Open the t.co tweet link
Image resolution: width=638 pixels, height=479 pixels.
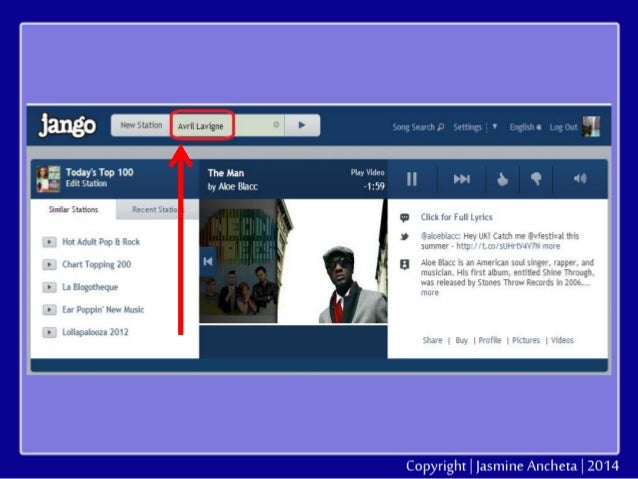pyautogui.click(x=498, y=246)
